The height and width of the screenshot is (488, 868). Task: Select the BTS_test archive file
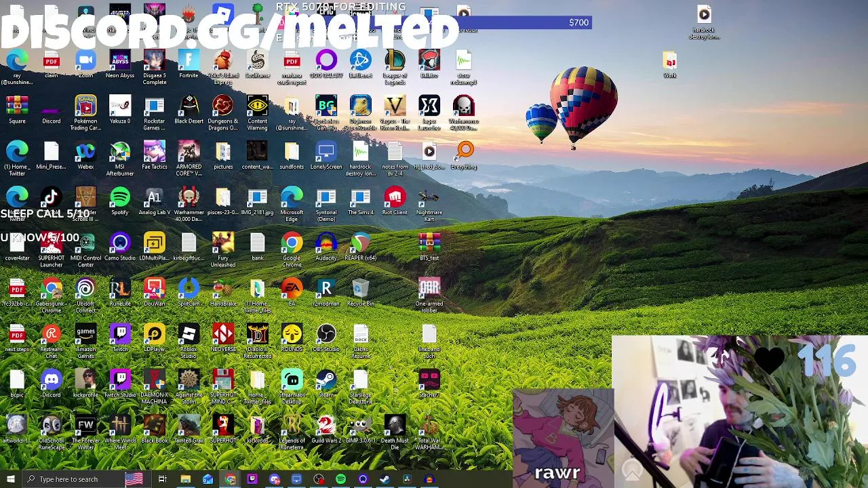click(x=429, y=246)
